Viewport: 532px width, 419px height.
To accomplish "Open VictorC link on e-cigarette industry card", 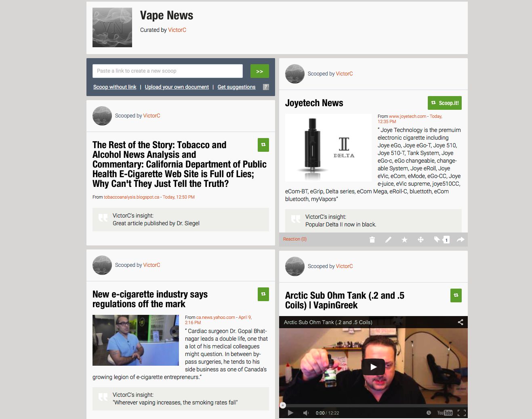I will tap(151, 265).
